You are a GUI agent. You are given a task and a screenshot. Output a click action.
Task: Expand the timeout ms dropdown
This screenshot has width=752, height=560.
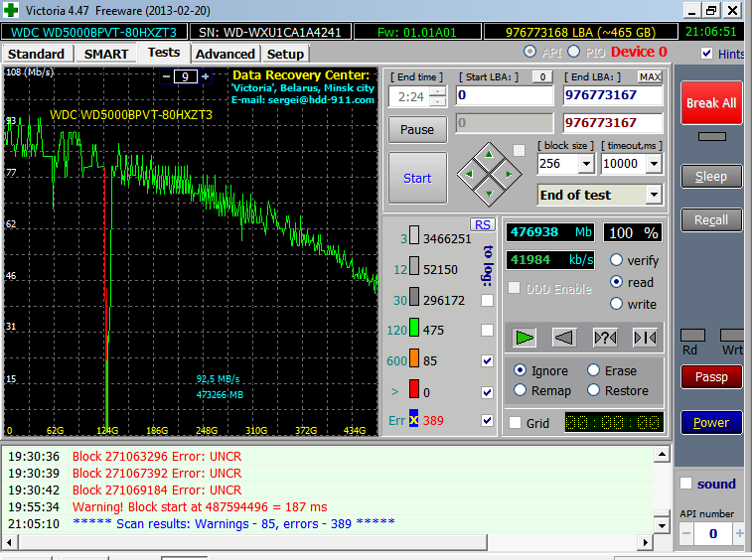point(653,164)
